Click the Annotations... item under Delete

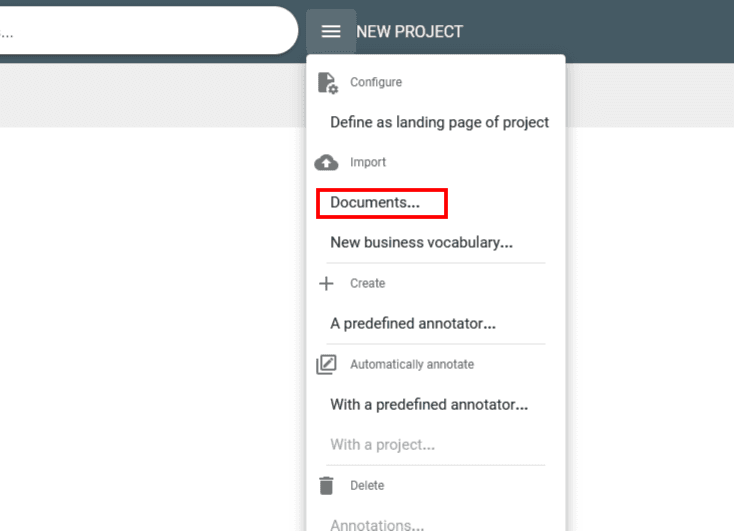tap(377, 524)
